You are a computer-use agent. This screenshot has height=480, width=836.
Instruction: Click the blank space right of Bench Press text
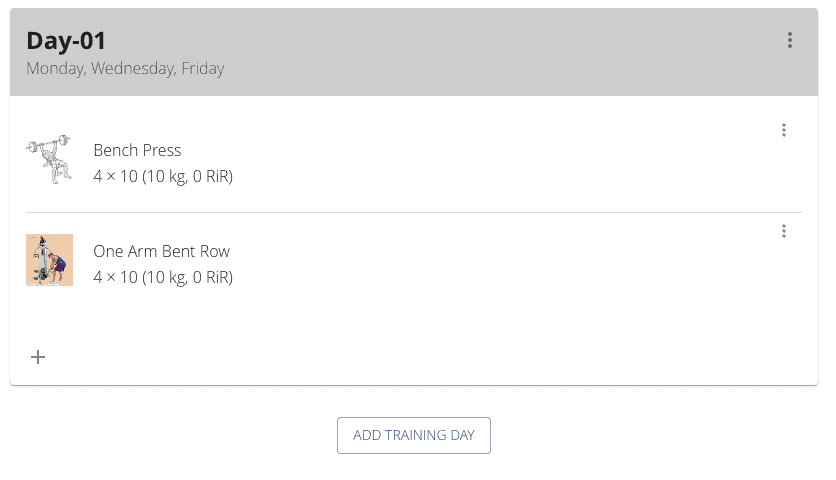tap(500, 162)
